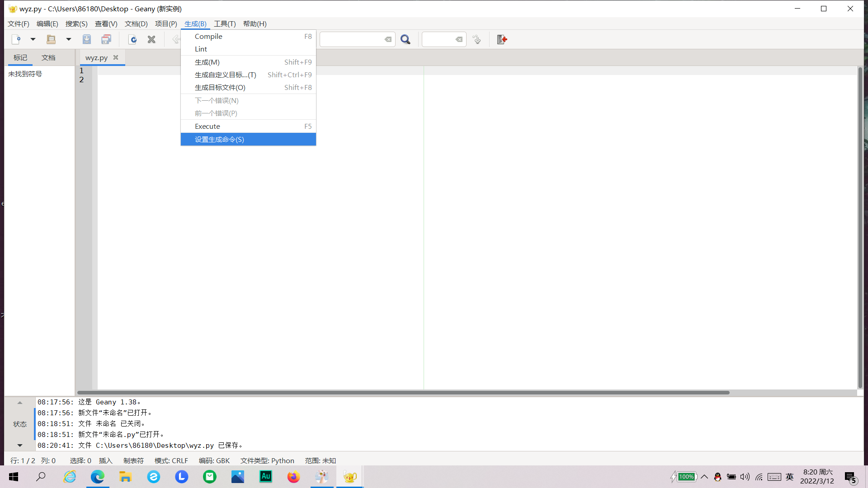Choose Compile from the build menu

(248, 36)
